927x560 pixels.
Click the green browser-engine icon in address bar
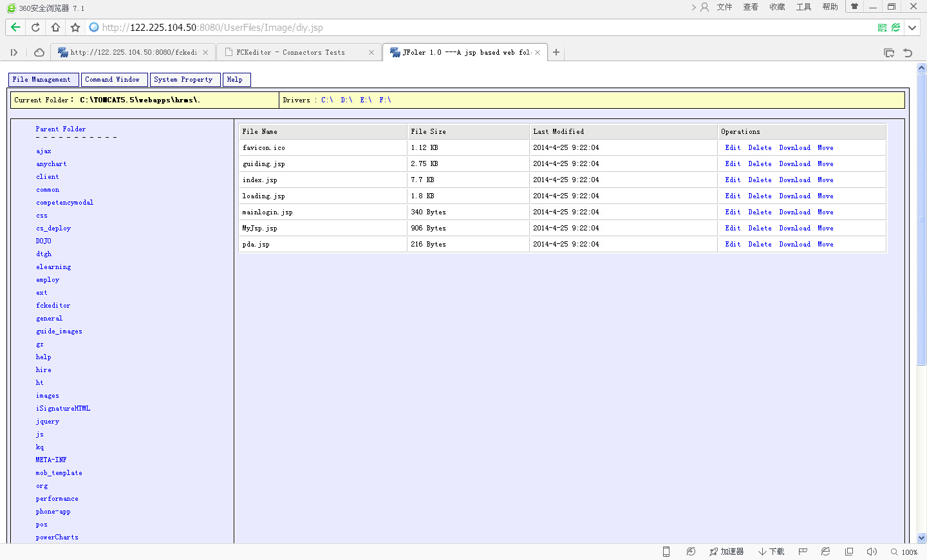pyautogui.click(x=895, y=28)
